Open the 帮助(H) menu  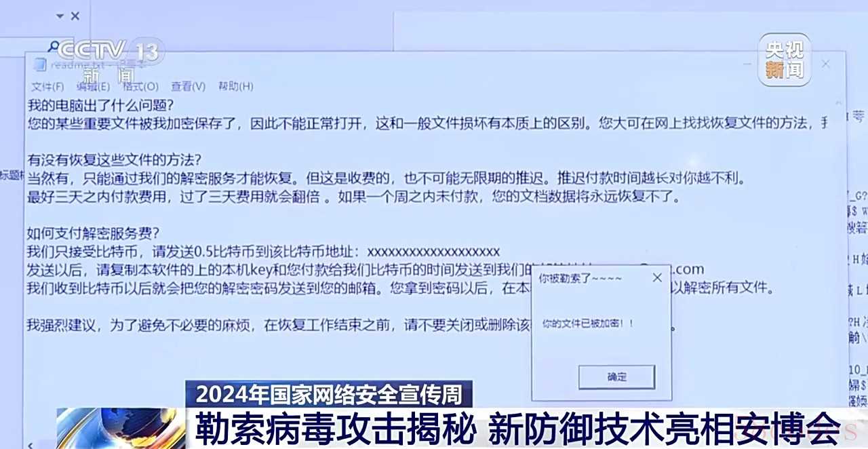click(235, 86)
